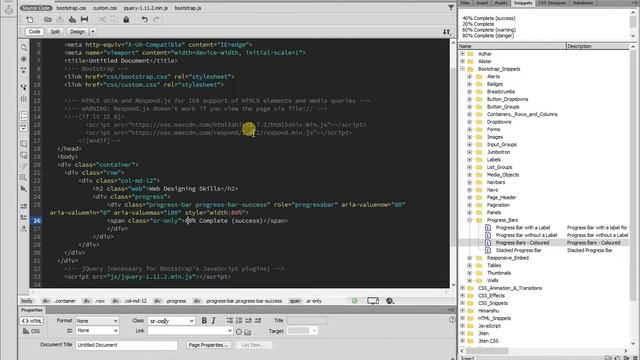Open the Design view options dropdown arrow
Image resolution: width=640 pixels, height=360 pixels.
click(x=93, y=31)
